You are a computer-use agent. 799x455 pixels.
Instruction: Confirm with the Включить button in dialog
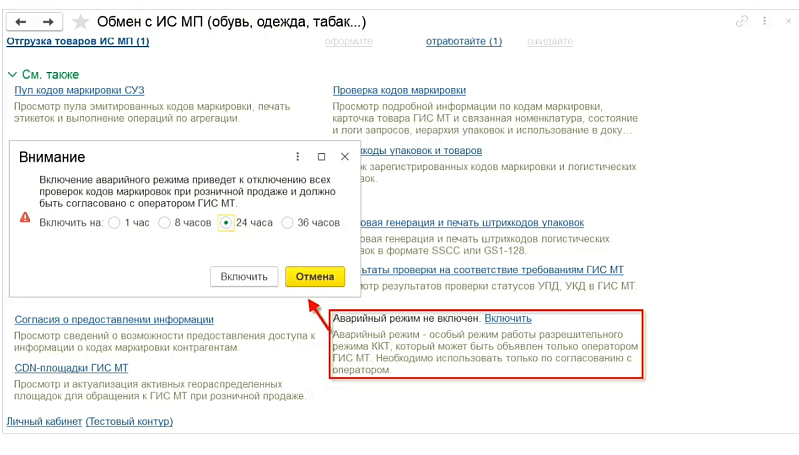click(x=244, y=277)
